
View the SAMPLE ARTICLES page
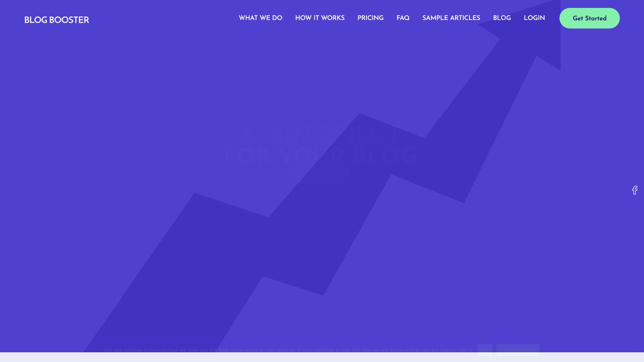[451, 18]
